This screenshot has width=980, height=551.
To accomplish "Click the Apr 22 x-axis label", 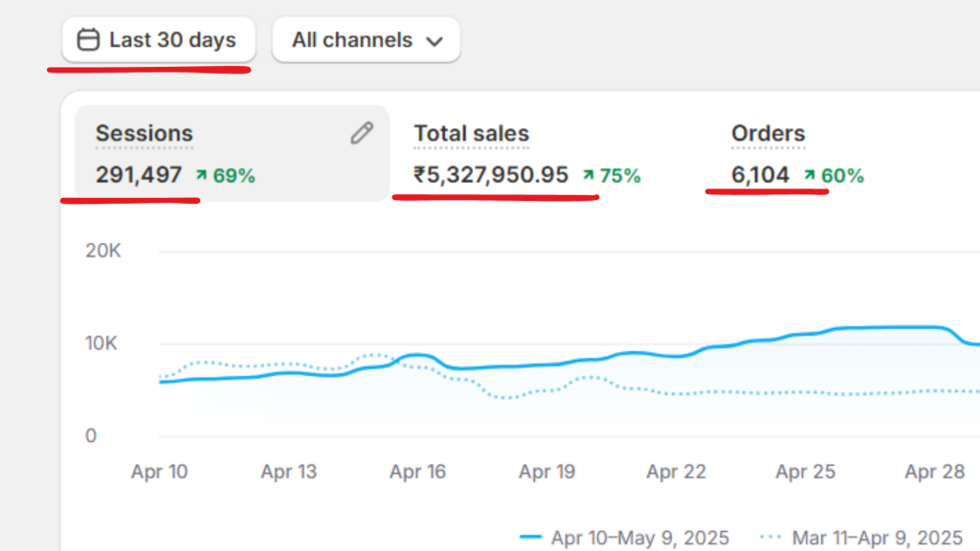I will [677, 472].
